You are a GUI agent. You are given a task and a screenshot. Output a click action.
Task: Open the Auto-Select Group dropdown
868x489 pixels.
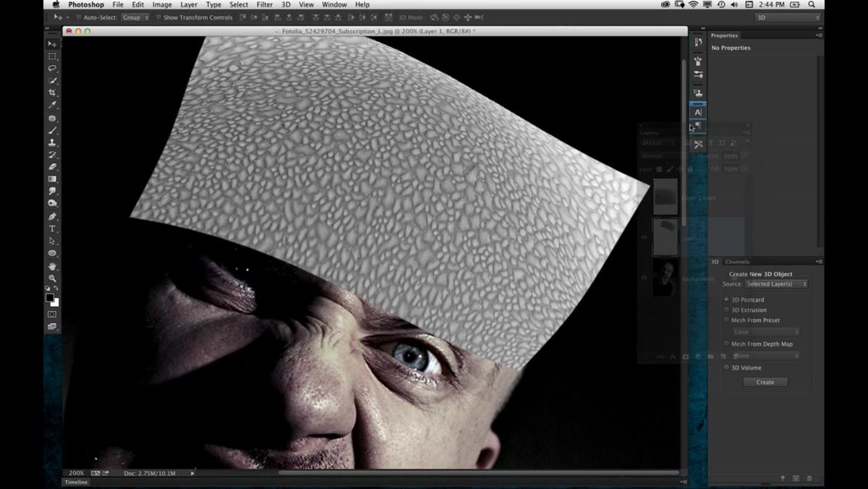(x=135, y=17)
